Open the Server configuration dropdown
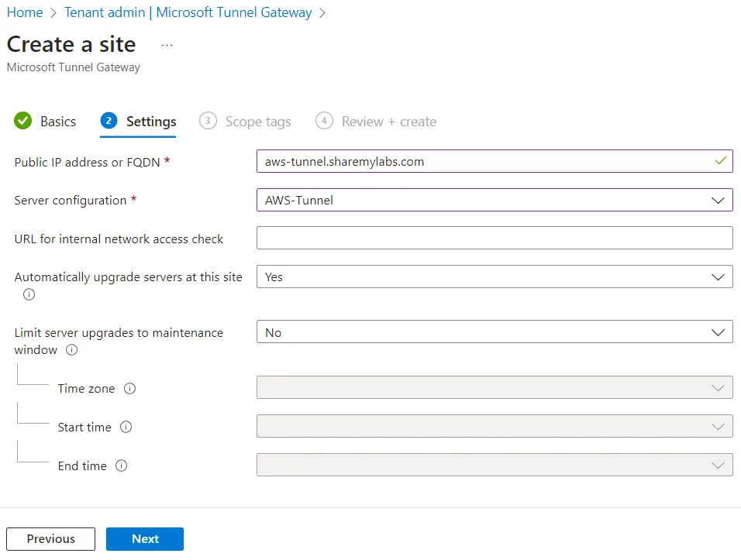The height and width of the screenshot is (560, 741). (494, 200)
